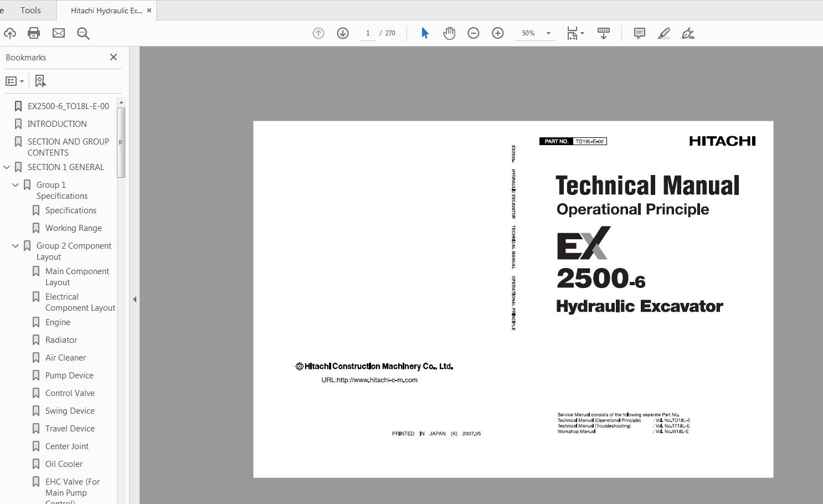Screen dimensions: 823x504
Task: Open bookmark options list icon
Action: (x=11, y=81)
